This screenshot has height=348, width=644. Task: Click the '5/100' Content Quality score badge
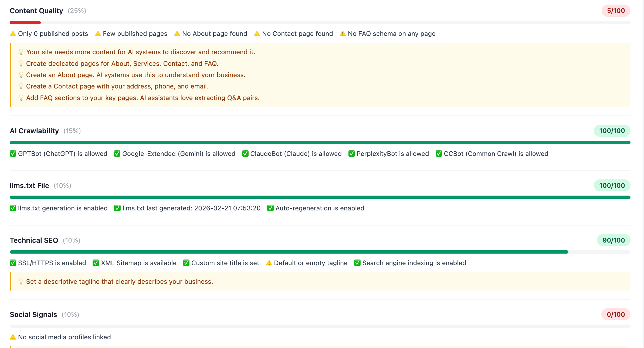pos(616,11)
